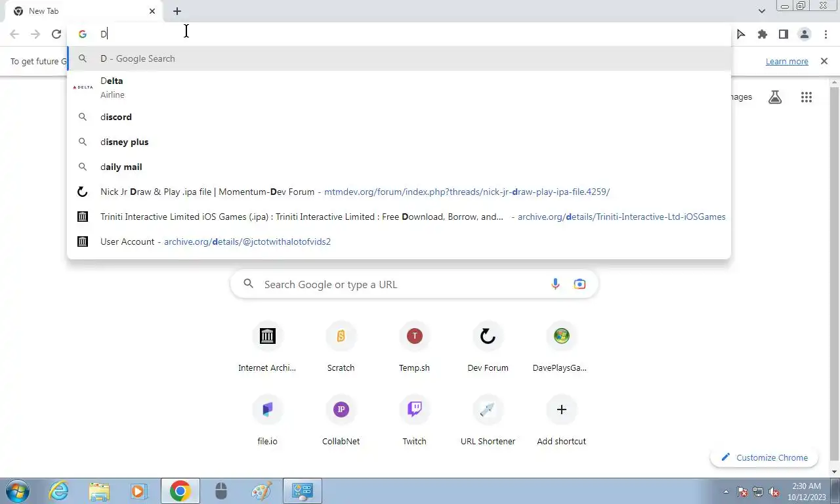840x504 pixels.
Task: Click the Add shortcut button
Action: coord(561,421)
